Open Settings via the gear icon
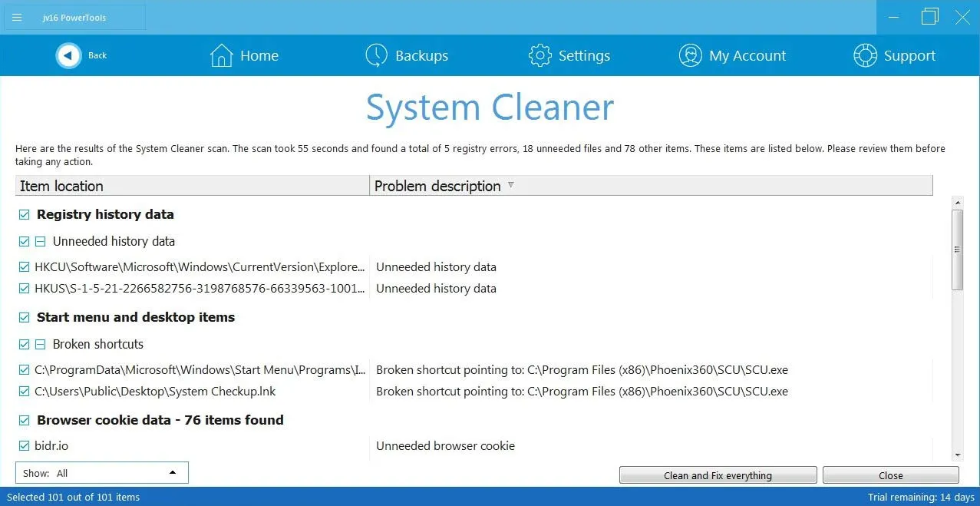The width and height of the screenshot is (980, 506). point(539,55)
